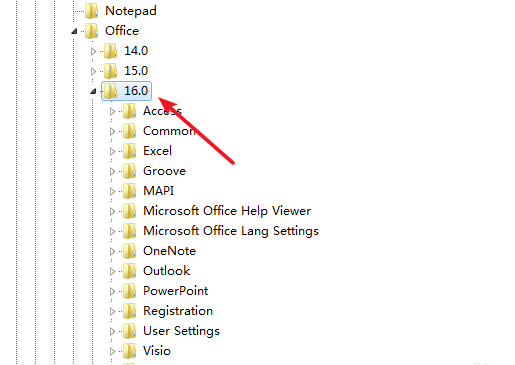This screenshot has width=515, height=365.
Task: Select the Common key label
Action: [169, 131]
